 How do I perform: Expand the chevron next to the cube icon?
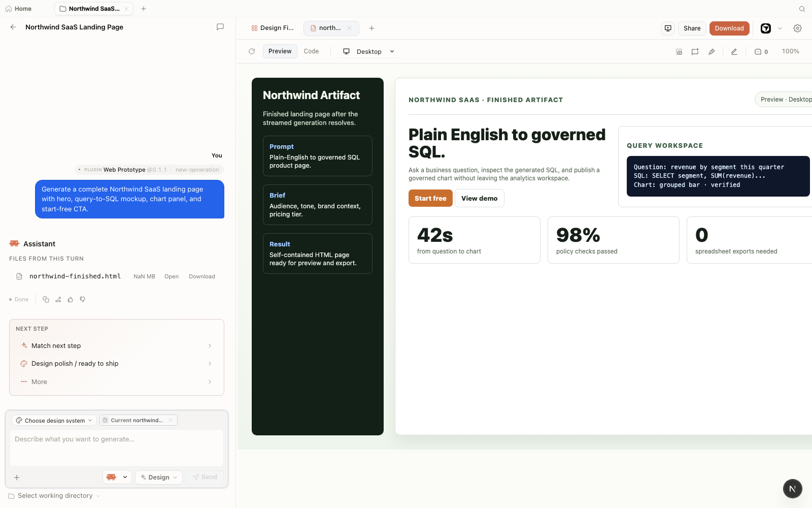pyautogui.click(x=780, y=28)
